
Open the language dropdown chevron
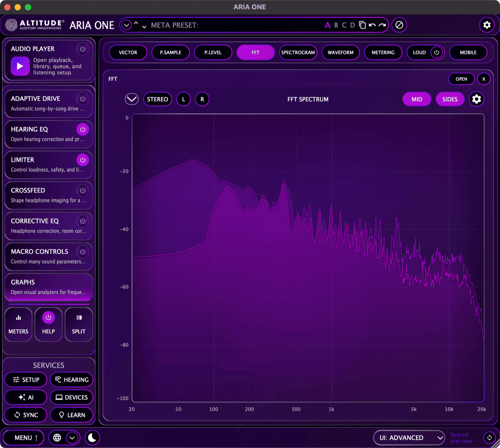[72, 438]
